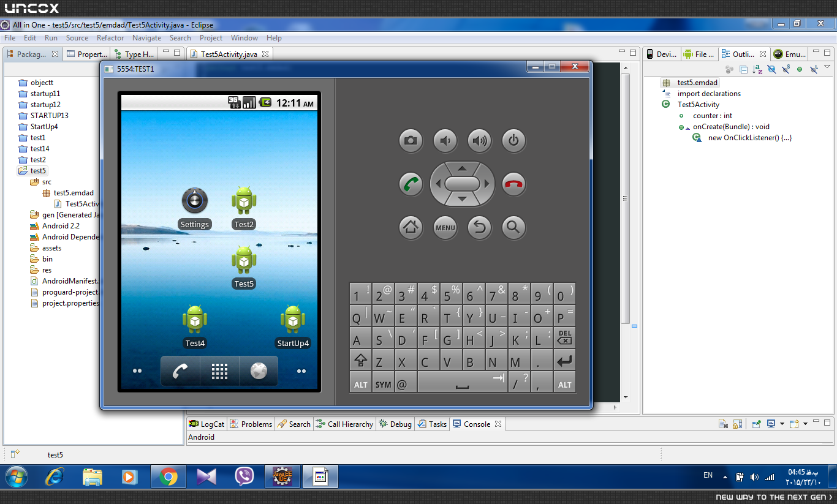Click the Enter key on emulator keyboard
The height and width of the screenshot is (504, 837).
564,361
